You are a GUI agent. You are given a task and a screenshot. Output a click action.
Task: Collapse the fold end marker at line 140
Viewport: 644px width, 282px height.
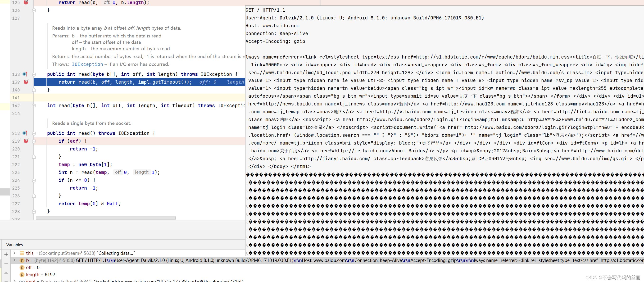coord(34,90)
